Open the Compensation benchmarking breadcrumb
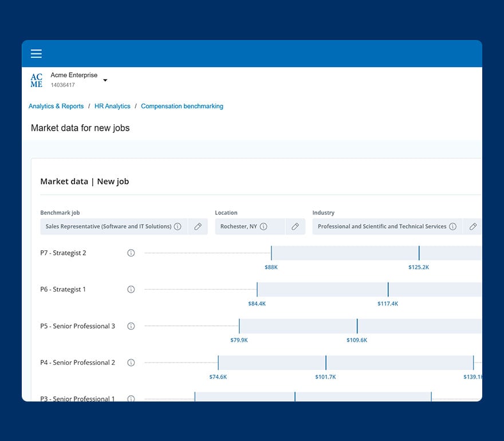This screenshot has width=504, height=441. (182, 106)
